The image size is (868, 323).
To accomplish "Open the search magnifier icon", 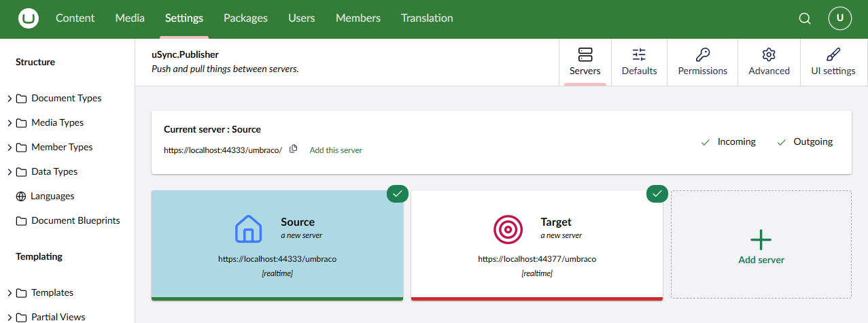I will pos(805,19).
